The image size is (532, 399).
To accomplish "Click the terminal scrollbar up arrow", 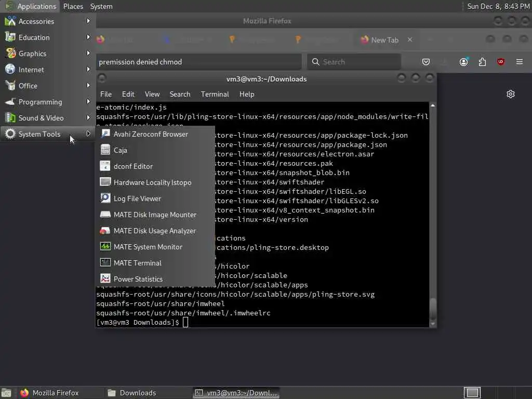I will click(433, 106).
